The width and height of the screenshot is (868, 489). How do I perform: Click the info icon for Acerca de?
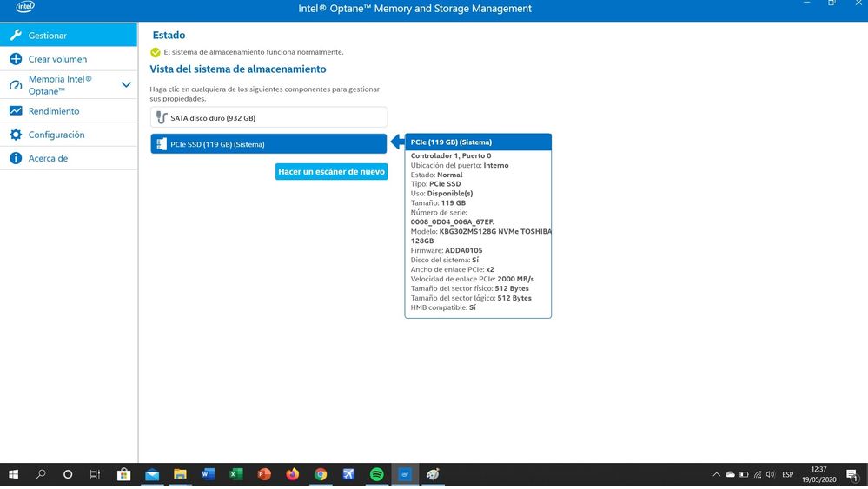(x=16, y=158)
